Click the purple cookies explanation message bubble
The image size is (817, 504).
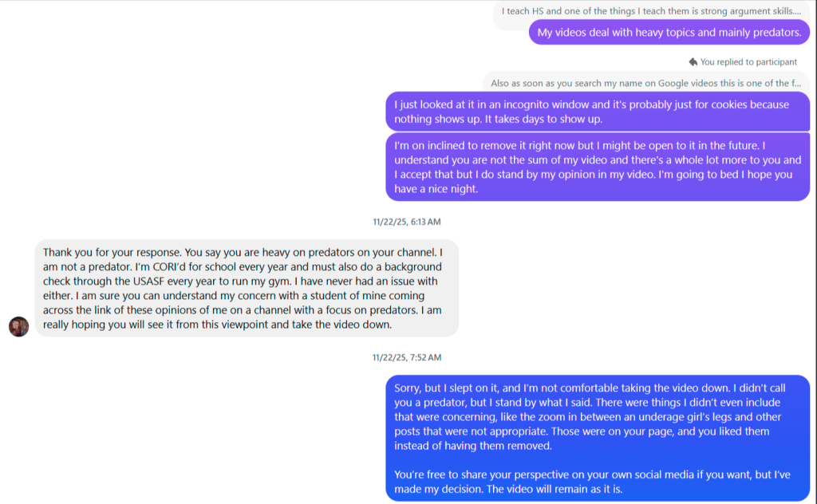597,111
